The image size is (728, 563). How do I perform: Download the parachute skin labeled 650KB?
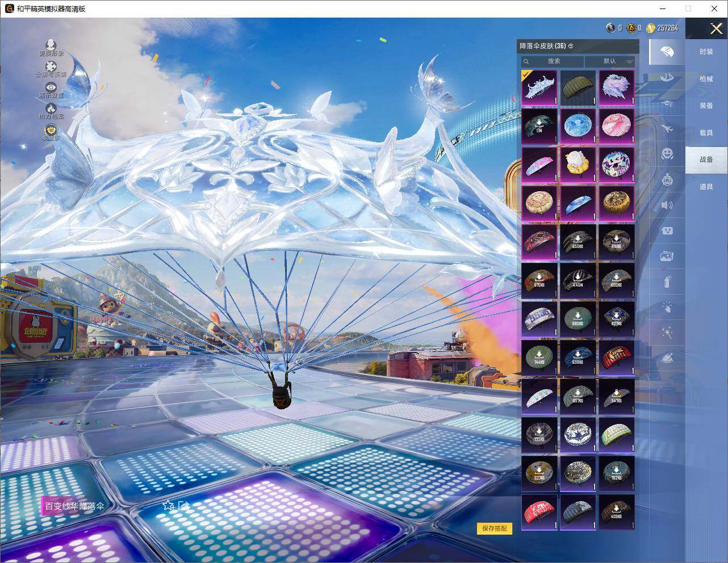[578, 242]
